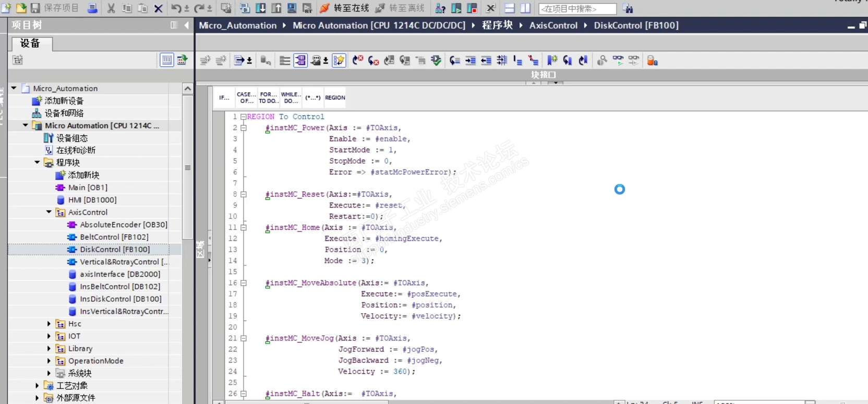Image resolution: width=868 pixels, height=404 pixels.
Task: Toggle the highlighted favorites display icon
Action: point(339,60)
